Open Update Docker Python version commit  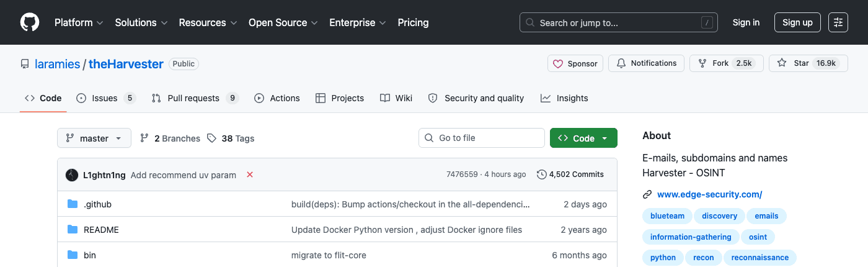click(407, 230)
